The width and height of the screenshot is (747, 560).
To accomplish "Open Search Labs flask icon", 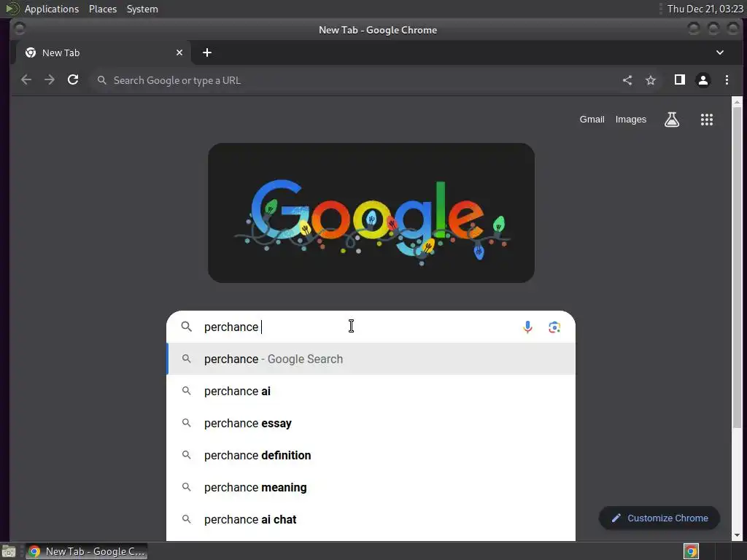I will point(672,120).
